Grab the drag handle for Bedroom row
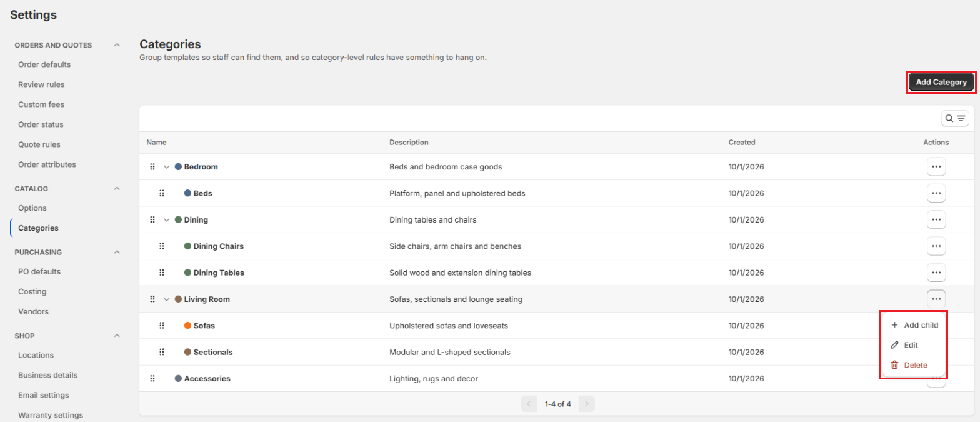The image size is (980, 422). pyautogui.click(x=152, y=167)
